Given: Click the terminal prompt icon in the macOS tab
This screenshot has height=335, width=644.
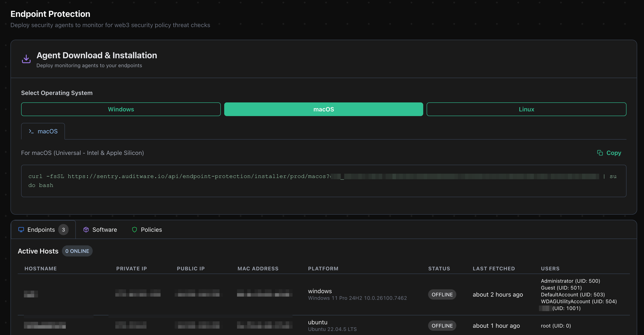Looking at the screenshot, I should click(31, 131).
